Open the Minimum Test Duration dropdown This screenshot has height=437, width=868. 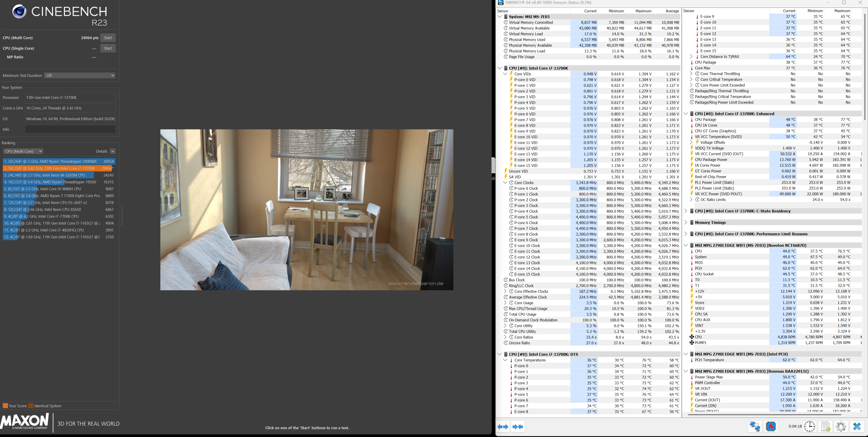click(x=80, y=75)
